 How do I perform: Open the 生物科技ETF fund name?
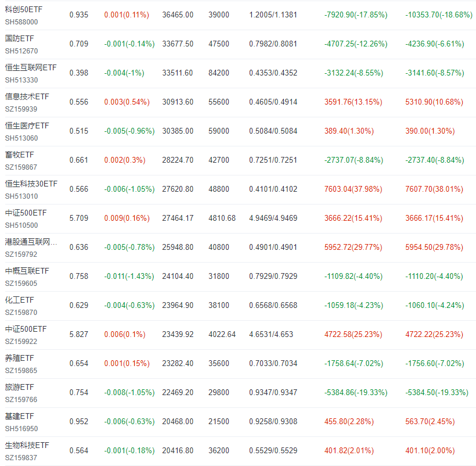coord(27,445)
